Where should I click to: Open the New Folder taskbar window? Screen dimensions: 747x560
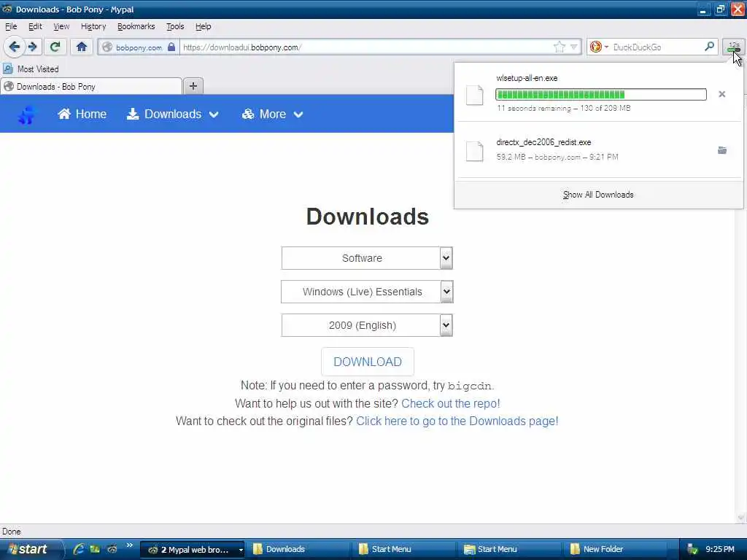(x=616, y=550)
